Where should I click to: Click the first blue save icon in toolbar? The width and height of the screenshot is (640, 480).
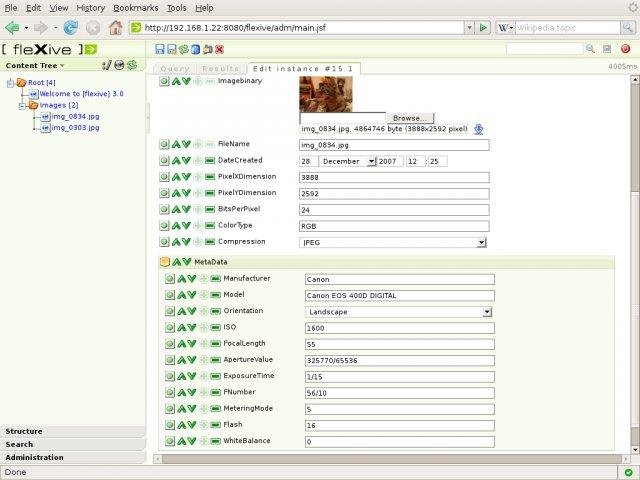[161, 49]
